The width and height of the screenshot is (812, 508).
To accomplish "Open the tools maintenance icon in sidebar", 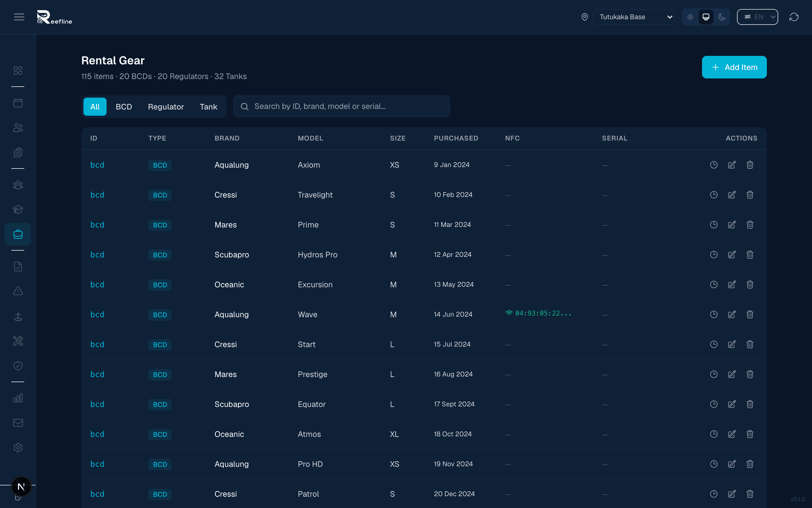I will pyautogui.click(x=18, y=341).
